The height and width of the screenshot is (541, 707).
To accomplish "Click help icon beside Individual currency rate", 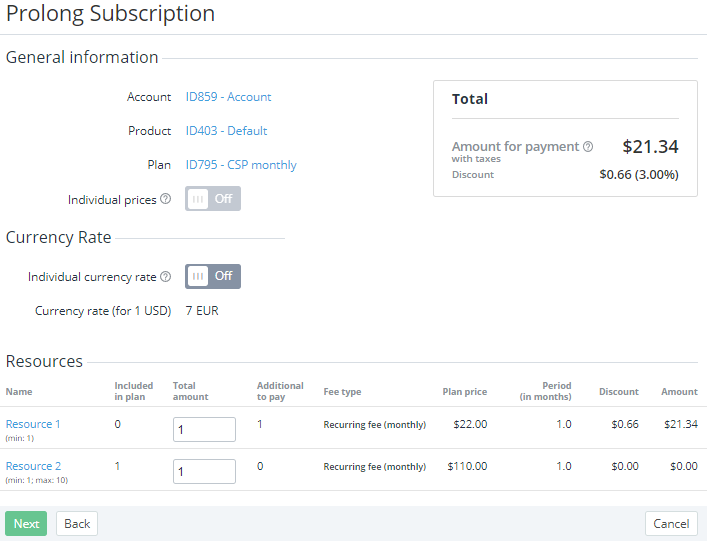I will (166, 277).
